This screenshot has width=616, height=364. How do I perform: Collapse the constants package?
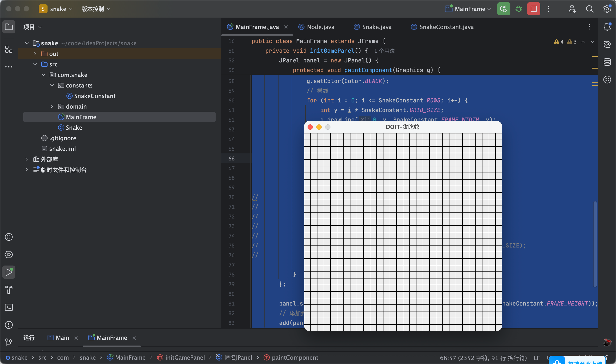coord(52,85)
